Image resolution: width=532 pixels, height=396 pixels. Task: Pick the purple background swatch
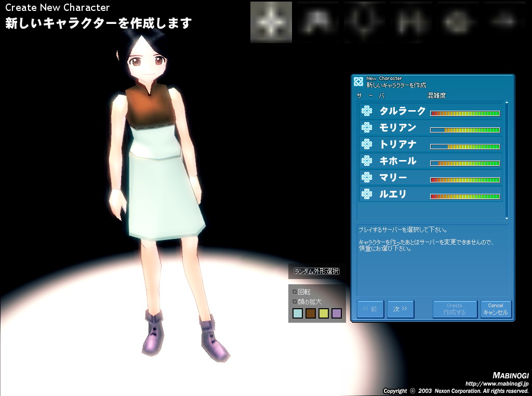tap(337, 313)
